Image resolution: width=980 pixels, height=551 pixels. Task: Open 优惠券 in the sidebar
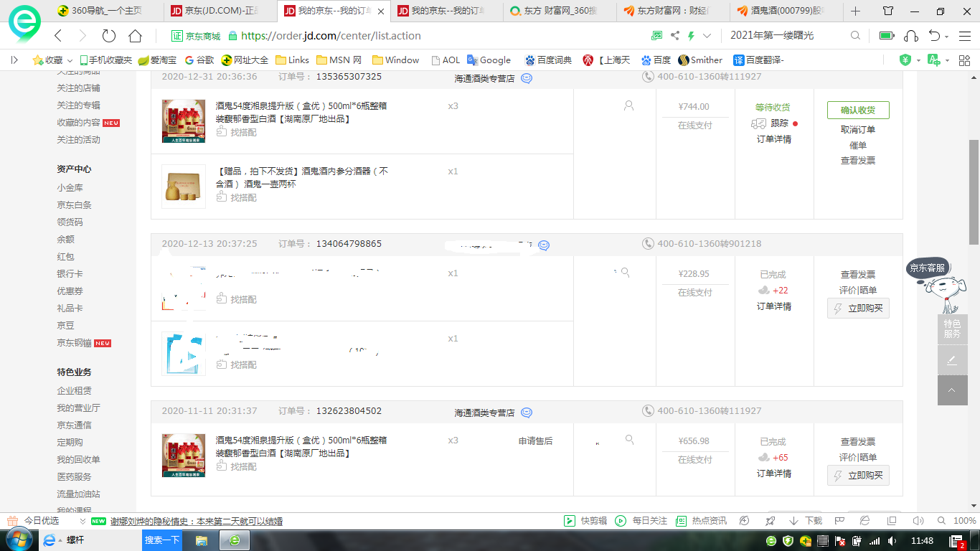[x=70, y=291]
